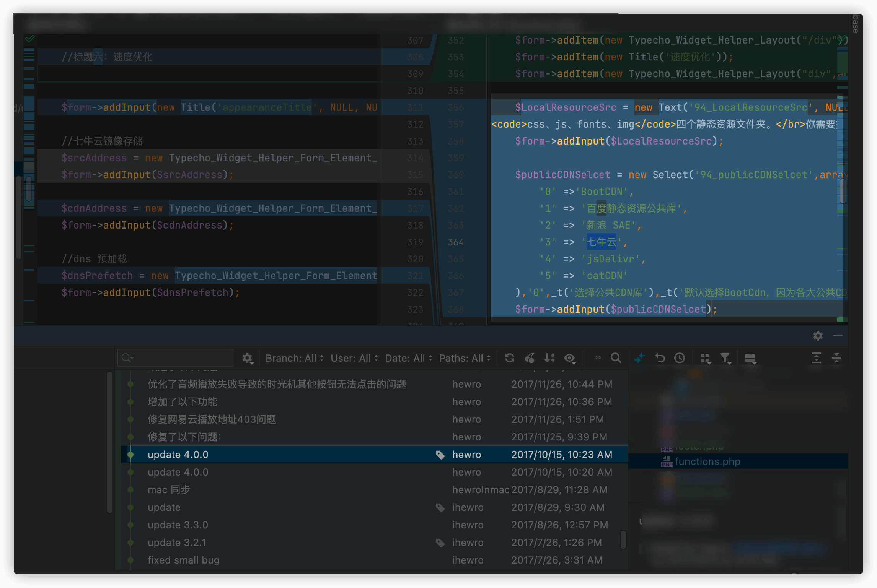Select the 'fixed small bug' commit
Image resolution: width=877 pixels, height=588 pixels.
click(x=374, y=560)
